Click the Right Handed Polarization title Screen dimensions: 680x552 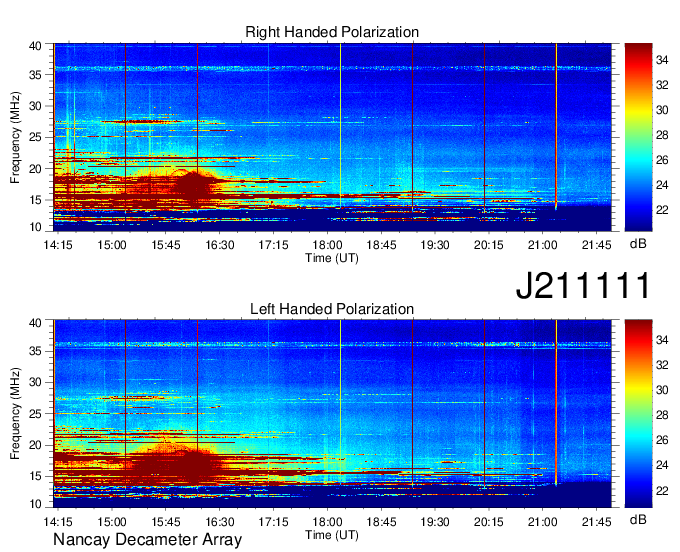click(332, 32)
